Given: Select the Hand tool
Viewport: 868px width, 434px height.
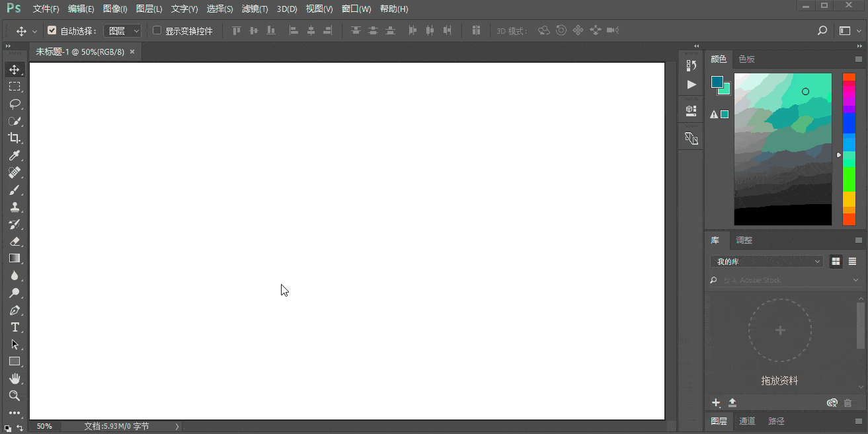Looking at the screenshot, I should tap(15, 379).
